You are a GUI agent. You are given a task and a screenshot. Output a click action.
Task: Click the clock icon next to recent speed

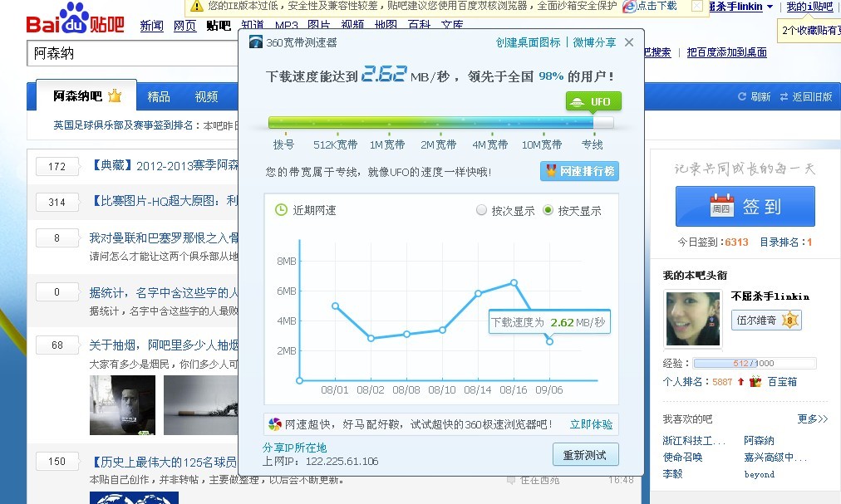281,210
